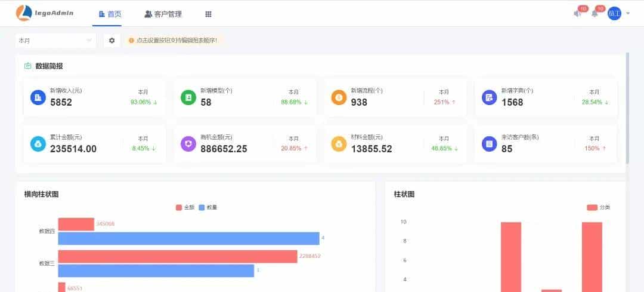Click the gear settings button
The width and height of the screenshot is (644, 292).
click(x=112, y=40)
